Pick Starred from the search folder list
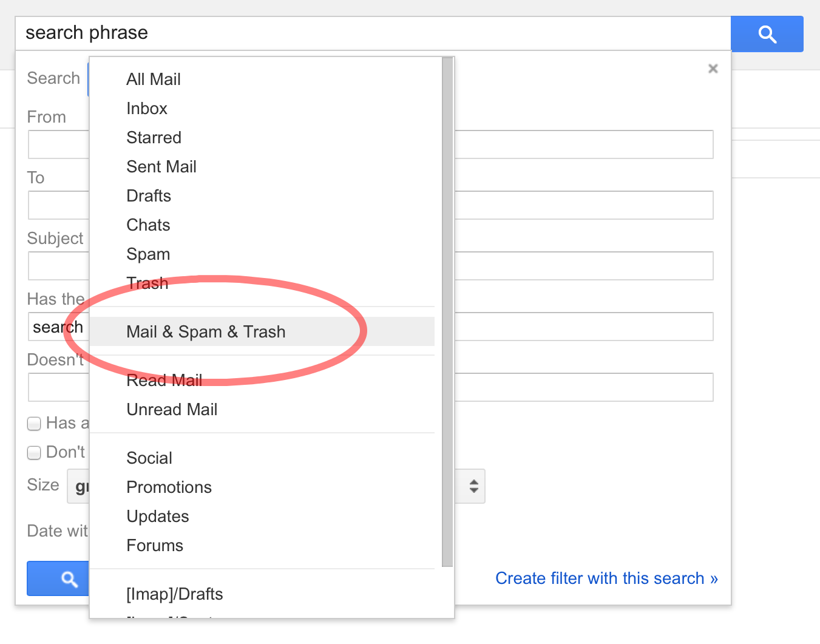Image resolution: width=820 pixels, height=644 pixels. [x=154, y=137]
